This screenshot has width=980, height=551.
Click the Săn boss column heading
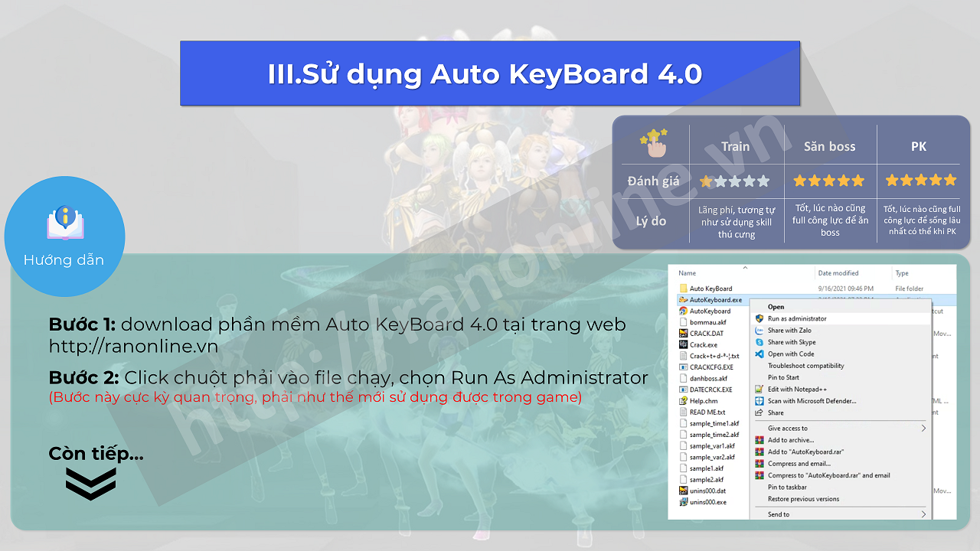coord(830,146)
